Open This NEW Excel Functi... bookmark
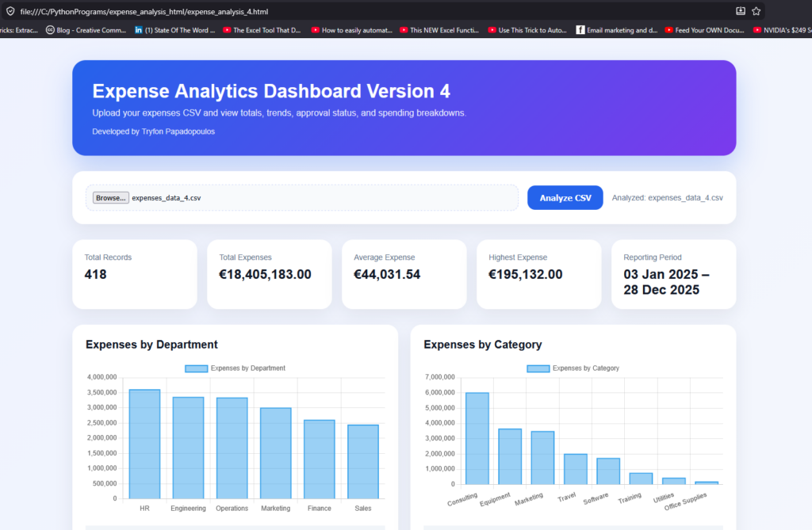This screenshot has width=812, height=530. (x=439, y=30)
